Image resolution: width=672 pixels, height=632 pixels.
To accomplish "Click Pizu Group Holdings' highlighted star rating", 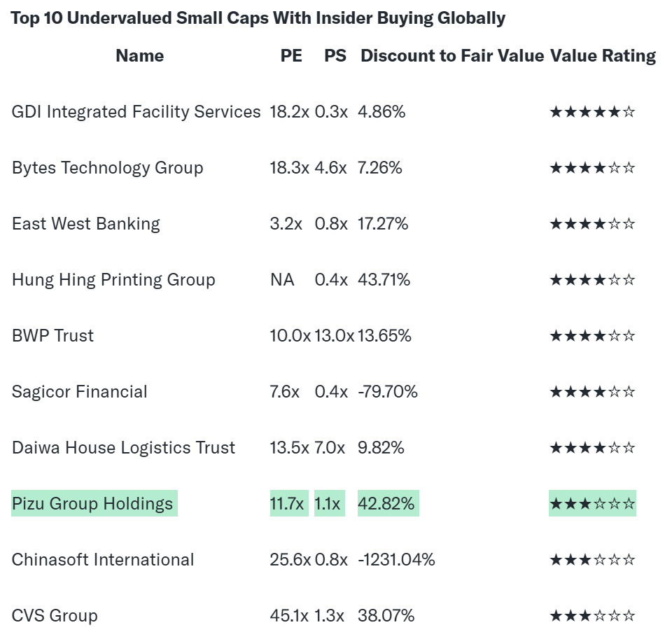I will (x=592, y=504).
